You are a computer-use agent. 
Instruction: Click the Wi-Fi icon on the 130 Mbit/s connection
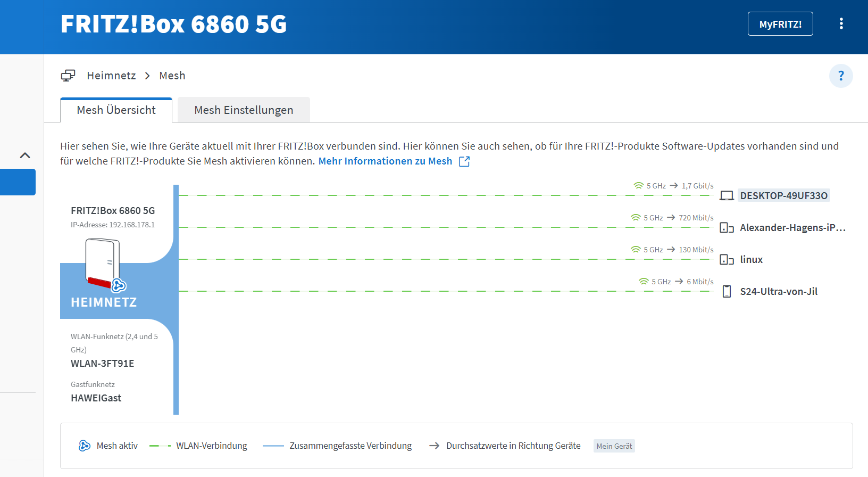pos(636,250)
